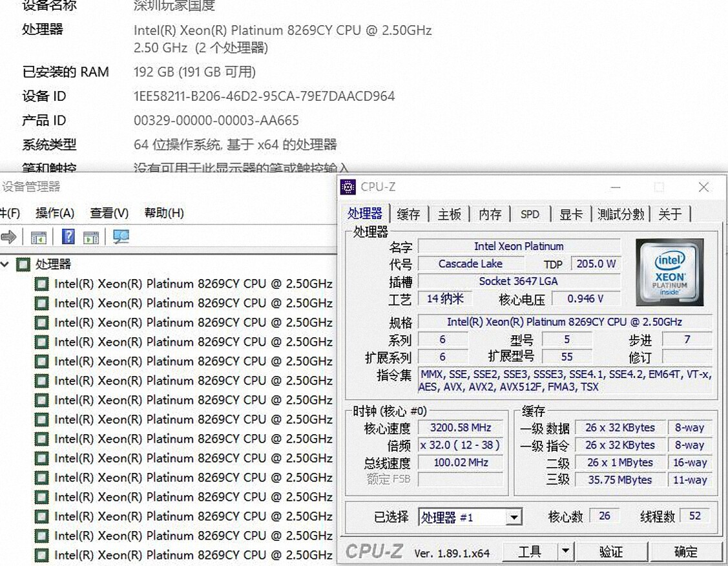Click the action pane toolbar icon
This screenshot has height=566, width=728.
pyautogui.click(x=91, y=237)
